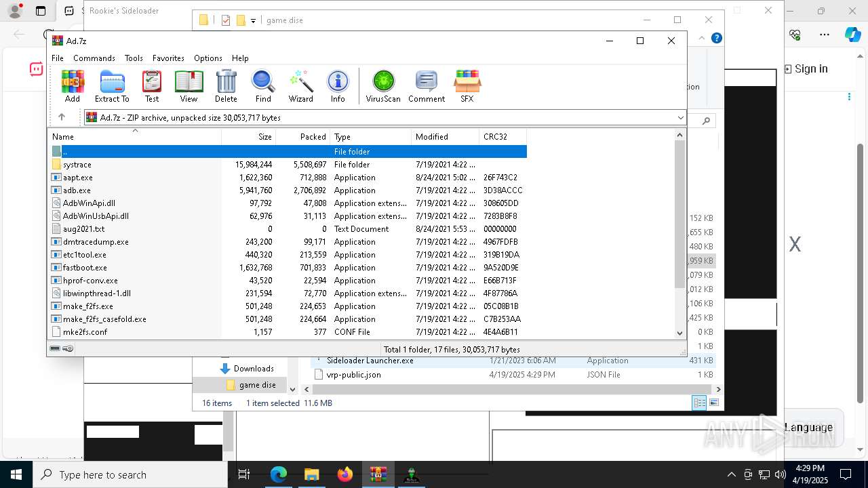
Task: Open Task View on the taskbar
Action: click(x=244, y=474)
